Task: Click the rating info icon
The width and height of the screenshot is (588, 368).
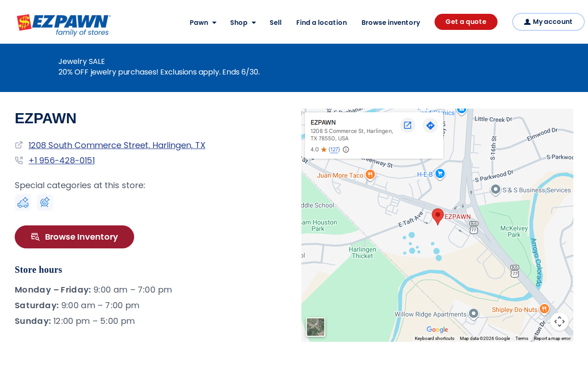Action: click(x=346, y=149)
